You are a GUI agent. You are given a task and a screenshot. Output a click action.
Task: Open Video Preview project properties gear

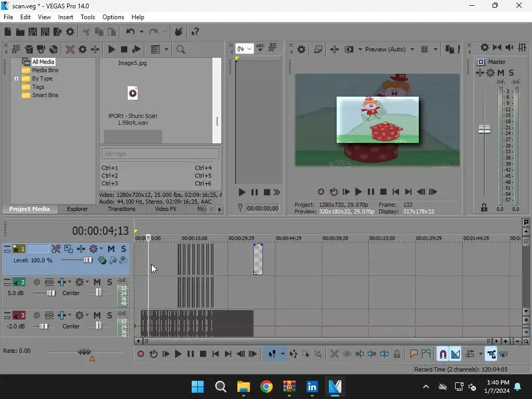(301, 49)
